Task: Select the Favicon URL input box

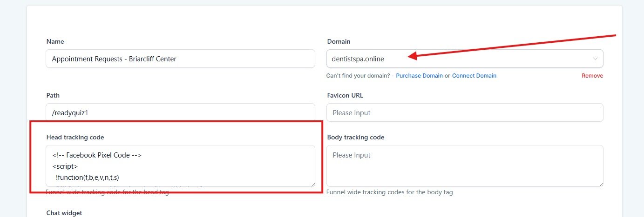Action: pyautogui.click(x=465, y=112)
